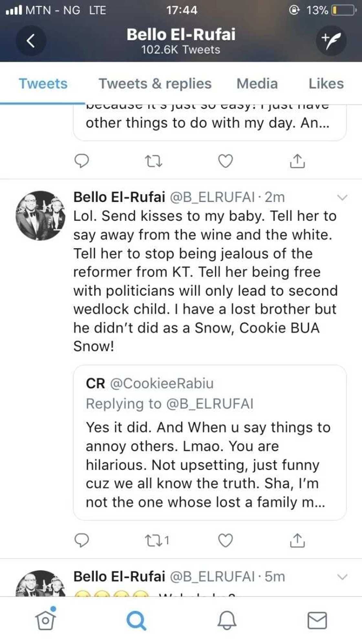Compose a new tweet with feather icon
Image resolution: width=362 pixels, height=644 pixels.
(x=331, y=41)
